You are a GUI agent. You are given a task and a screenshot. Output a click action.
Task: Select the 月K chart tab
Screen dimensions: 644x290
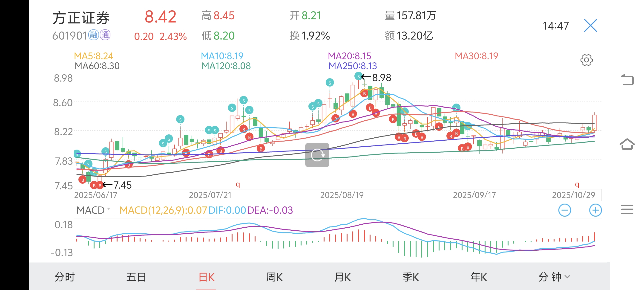(342, 277)
